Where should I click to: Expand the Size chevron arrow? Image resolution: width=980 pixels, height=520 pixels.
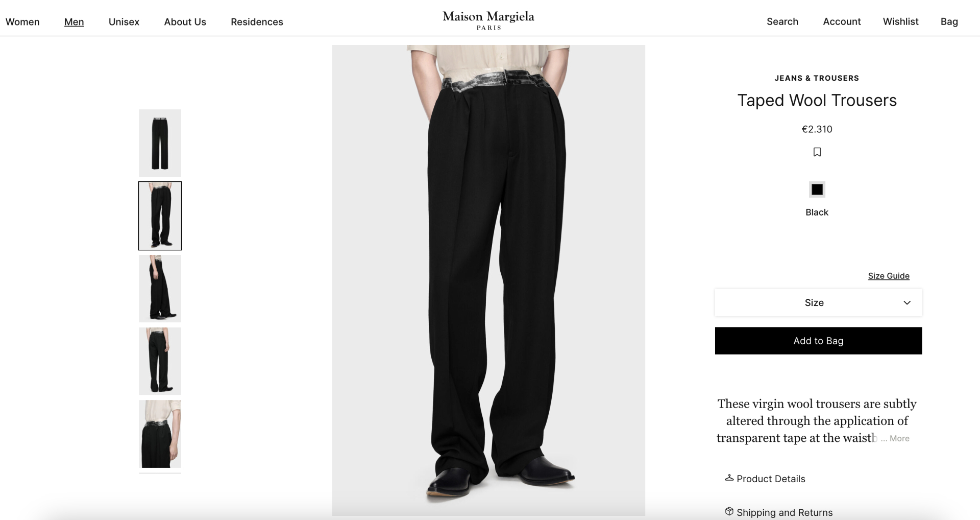(x=907, y=303)
